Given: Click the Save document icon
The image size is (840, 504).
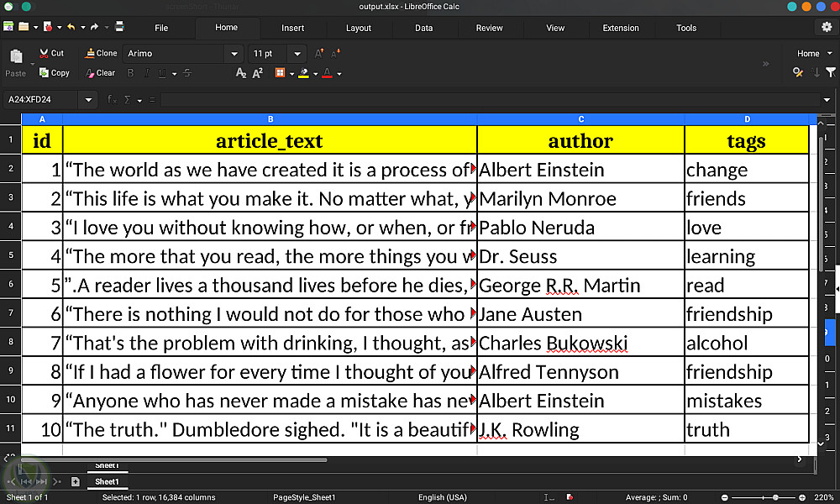Looking at the screenshot, I should coord(8,26).
